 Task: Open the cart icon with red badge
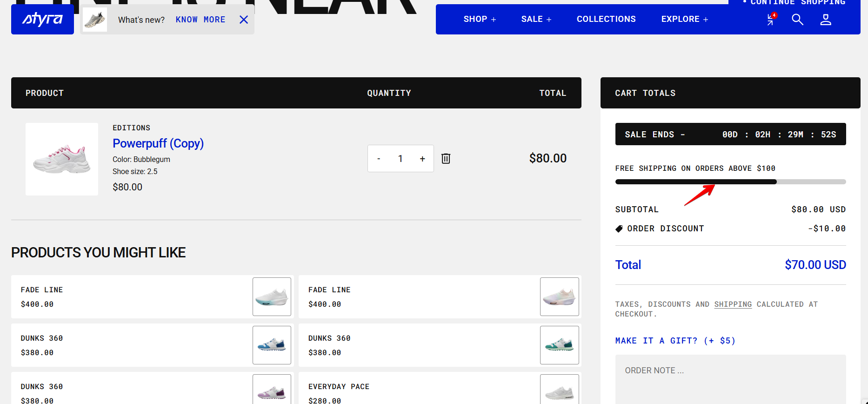771,19
